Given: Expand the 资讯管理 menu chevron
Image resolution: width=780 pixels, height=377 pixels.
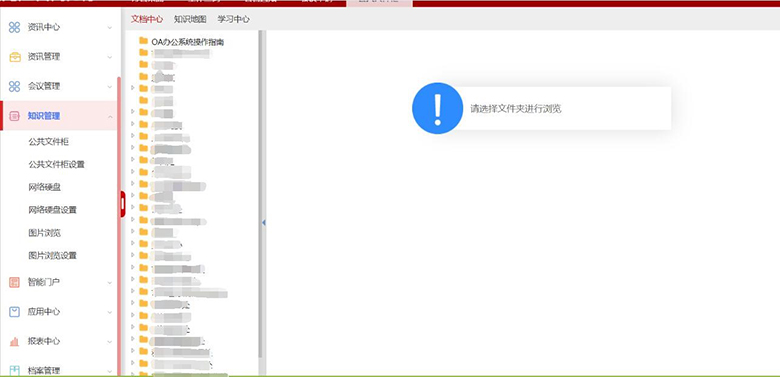Looking at the screenshot, I should point(110,57).
